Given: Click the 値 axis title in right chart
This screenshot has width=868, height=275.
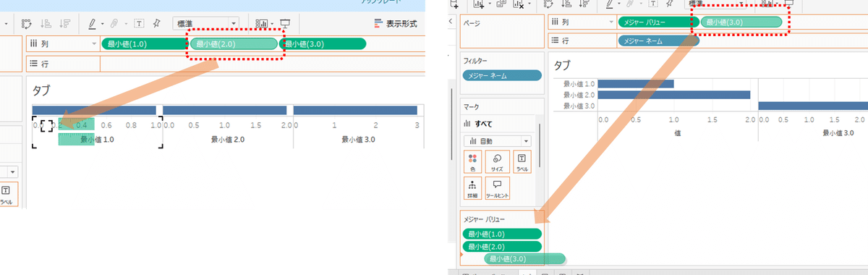Looking at the screenshot, I should click(x=678, y=132).
